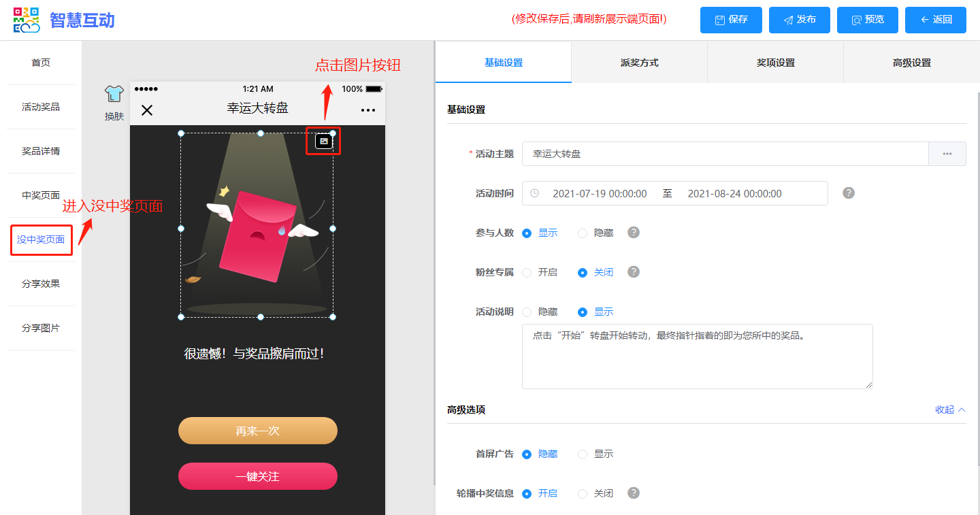980x515 pixels.
Task: Open the start date picker for 活动时间
Action: tap(599, 194)
